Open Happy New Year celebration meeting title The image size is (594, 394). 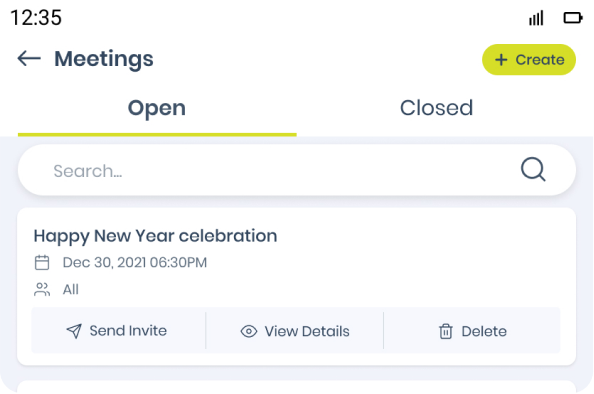click(x=155, y=236)
